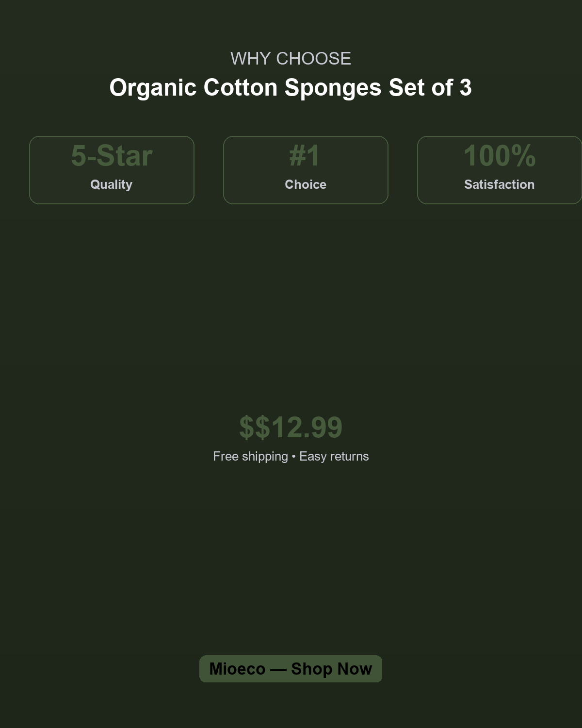Click the large 5-Star heading text
Viewport: 582px width, 728px height.
click(x=112, y=156)
